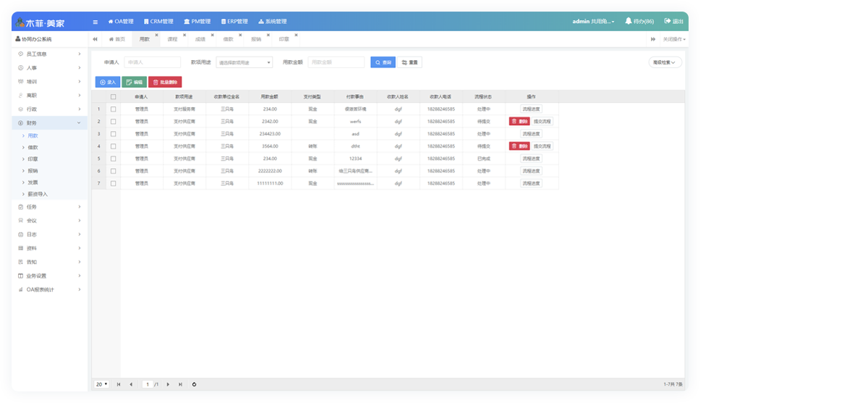Open the page size dropdown showing 20

click(x=101, y=384)
